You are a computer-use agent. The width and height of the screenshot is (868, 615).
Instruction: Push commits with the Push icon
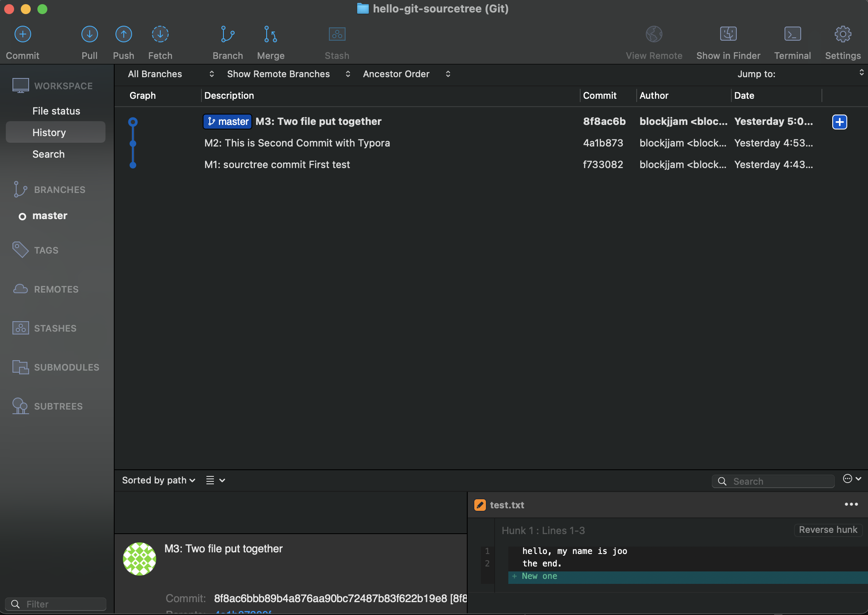coord(123,34)
